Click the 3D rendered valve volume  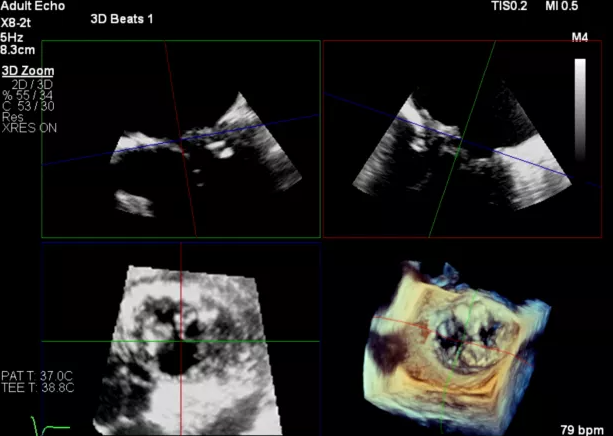coord(450,340)
